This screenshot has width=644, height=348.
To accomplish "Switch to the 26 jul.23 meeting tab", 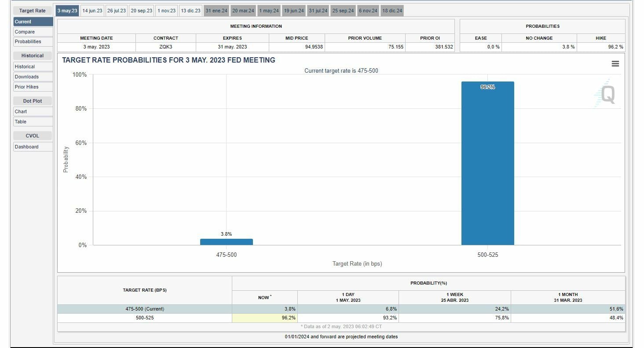I will tap(116, 11).
